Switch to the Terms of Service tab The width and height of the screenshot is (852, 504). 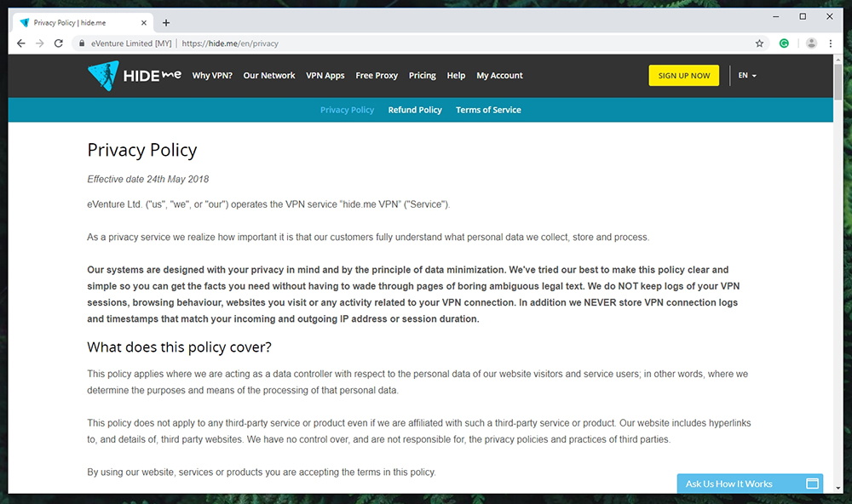click(488, 110)
